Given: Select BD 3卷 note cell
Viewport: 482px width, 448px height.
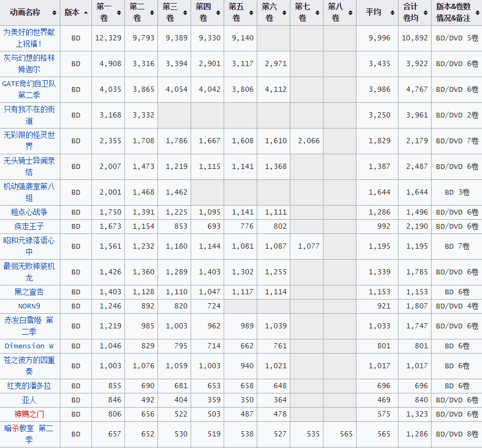Looking at the screenshot, I should [457, 192].
